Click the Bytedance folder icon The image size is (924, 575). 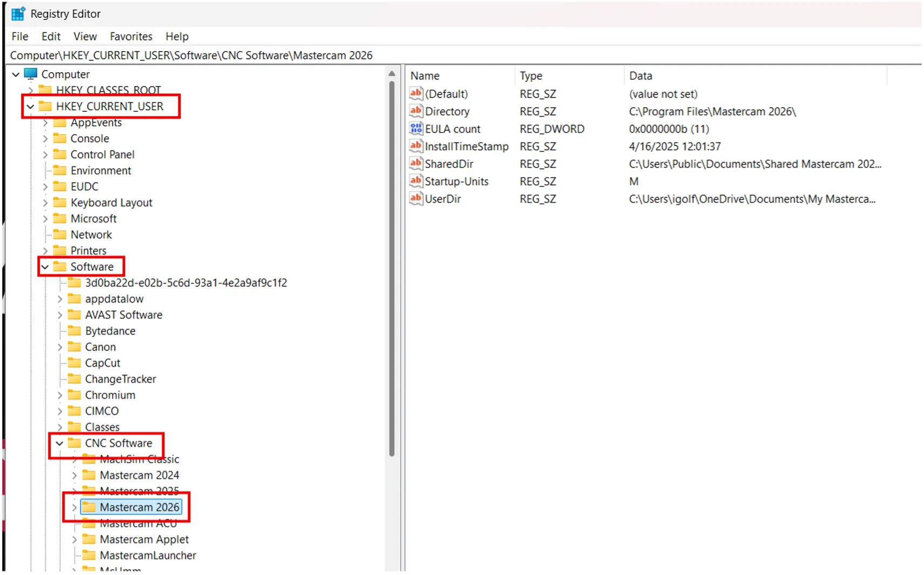pyautogui.click(x=74, y=331)
